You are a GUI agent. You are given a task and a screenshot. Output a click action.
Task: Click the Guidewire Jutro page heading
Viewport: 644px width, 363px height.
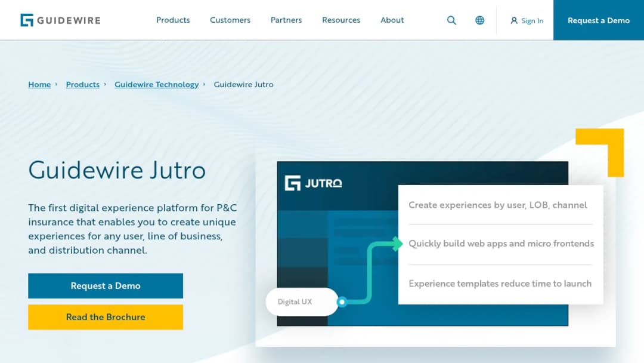(117, 170)
